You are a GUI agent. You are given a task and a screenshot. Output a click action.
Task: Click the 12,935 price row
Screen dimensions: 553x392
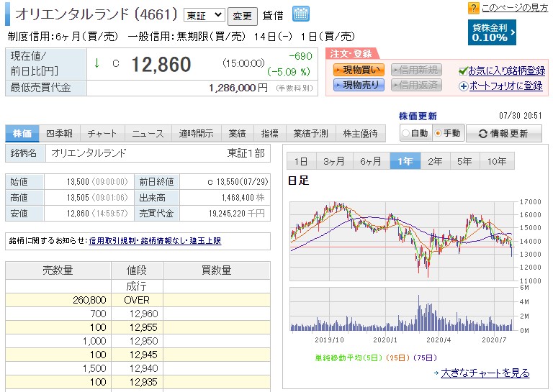tap(138, 382)
